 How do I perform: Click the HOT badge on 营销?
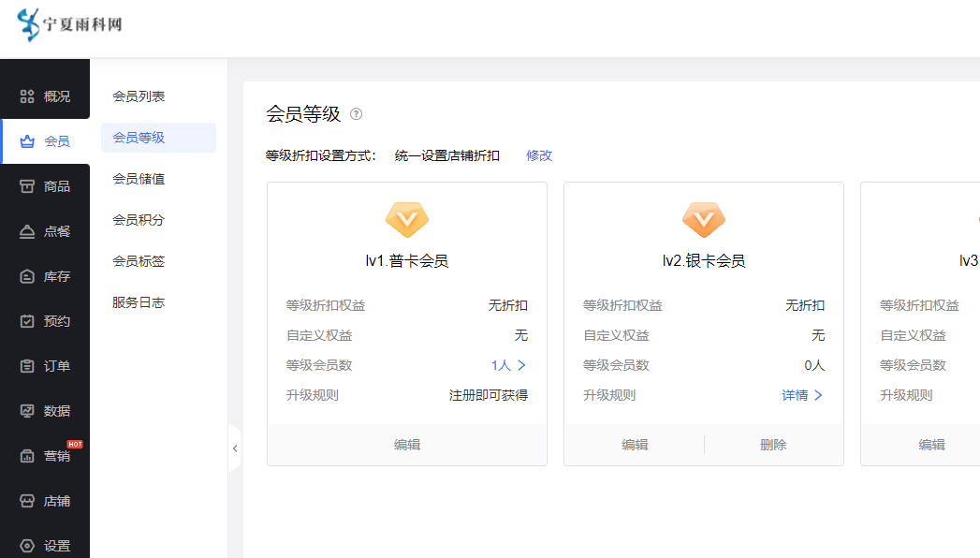(75, 445)
